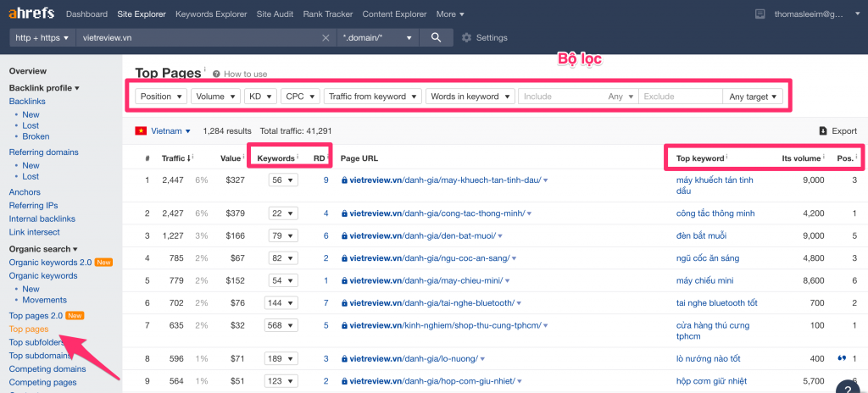Viewport: 868px width, 393px height.
Task: Click the Vietnam flag country selector
Action: 163,131
